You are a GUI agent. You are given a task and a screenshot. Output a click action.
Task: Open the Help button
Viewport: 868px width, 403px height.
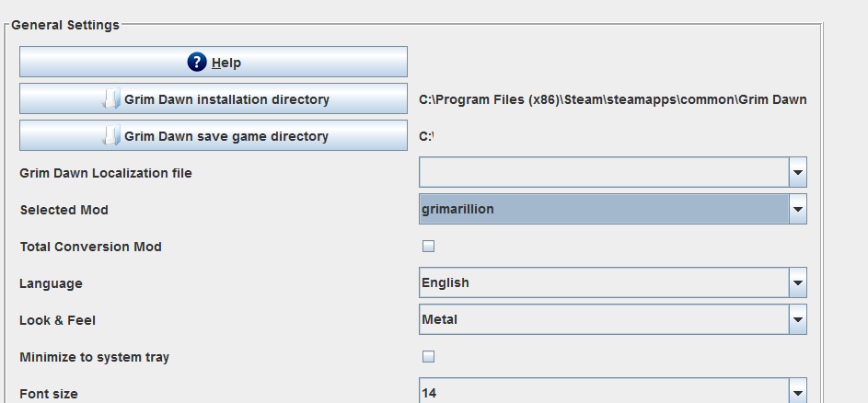214,62
